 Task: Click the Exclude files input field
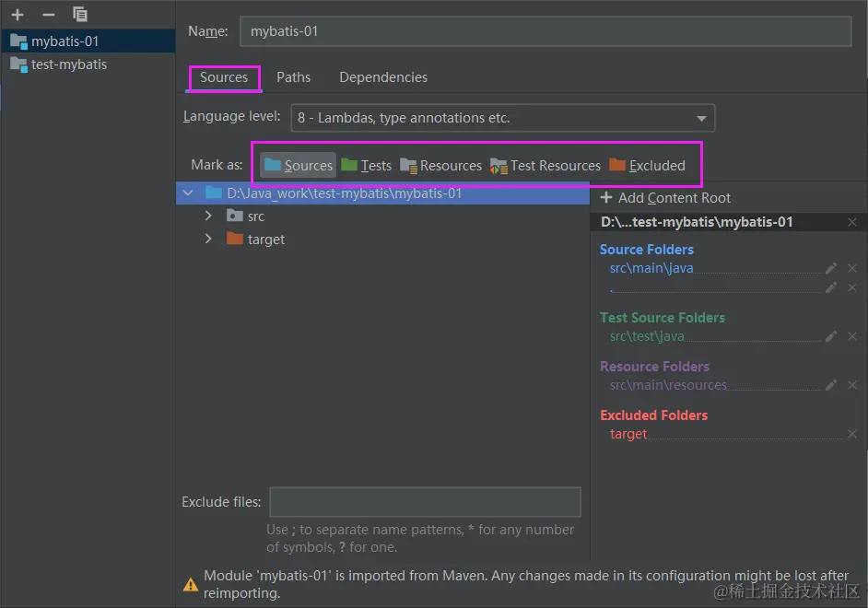coord(425,502)
